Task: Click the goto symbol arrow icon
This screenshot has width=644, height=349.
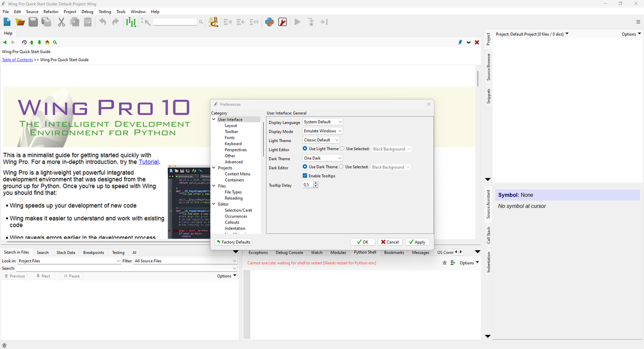Action: pyautogui.click(x=146, y=22)
